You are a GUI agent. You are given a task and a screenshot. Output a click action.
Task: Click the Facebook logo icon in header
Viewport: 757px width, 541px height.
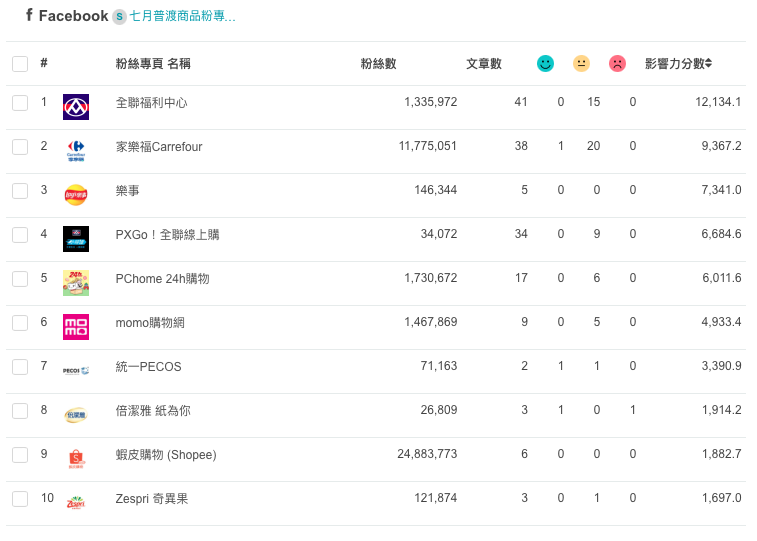pos(29,15)
